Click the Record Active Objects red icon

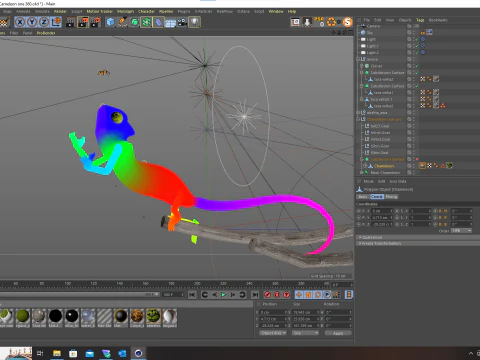(267, 295)
